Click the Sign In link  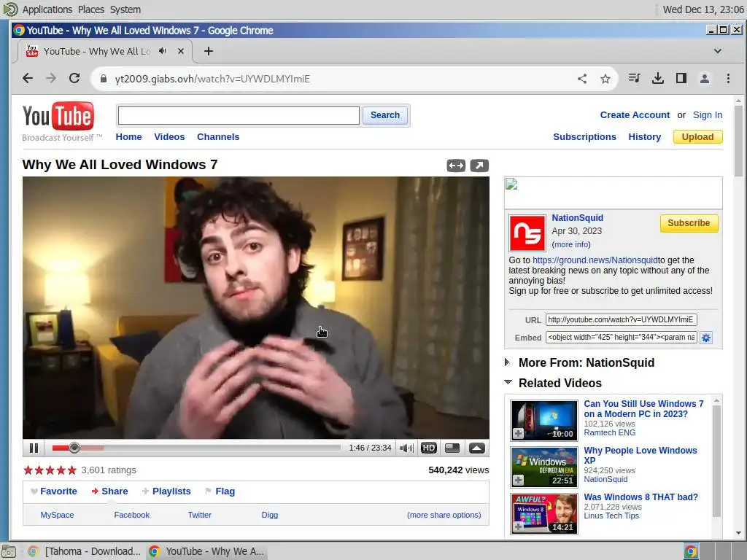click(708, 114)
